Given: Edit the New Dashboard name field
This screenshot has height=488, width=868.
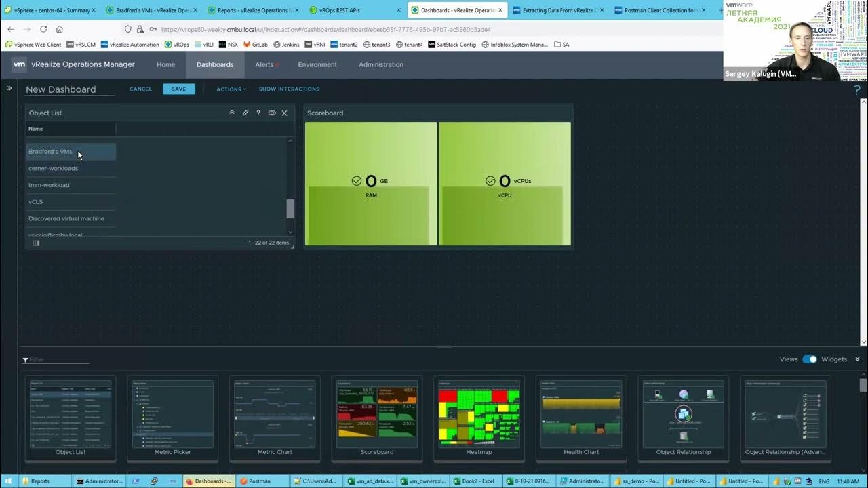Looking at the screenshot, I should coord(70,89).
